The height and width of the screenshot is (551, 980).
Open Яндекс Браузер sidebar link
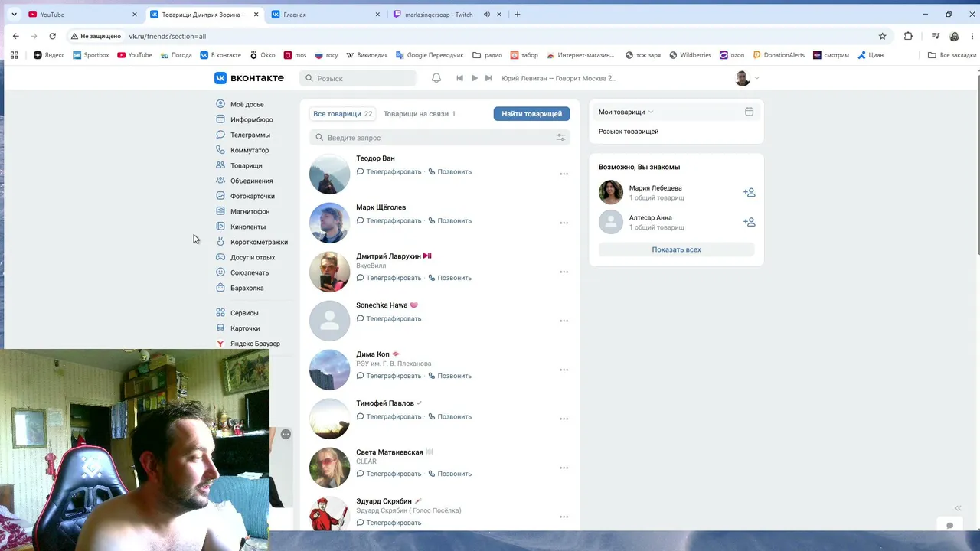tap(248, 344)
